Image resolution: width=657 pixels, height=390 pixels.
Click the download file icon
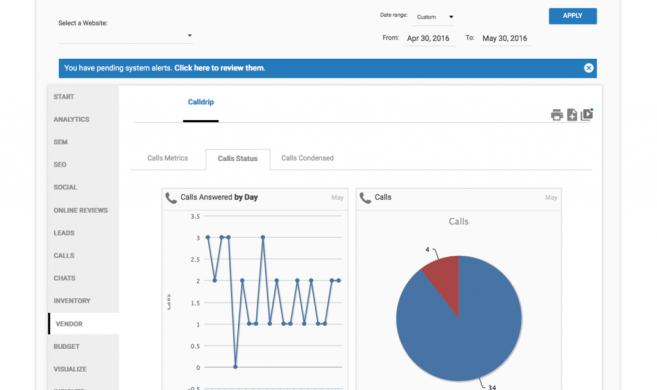572,114
